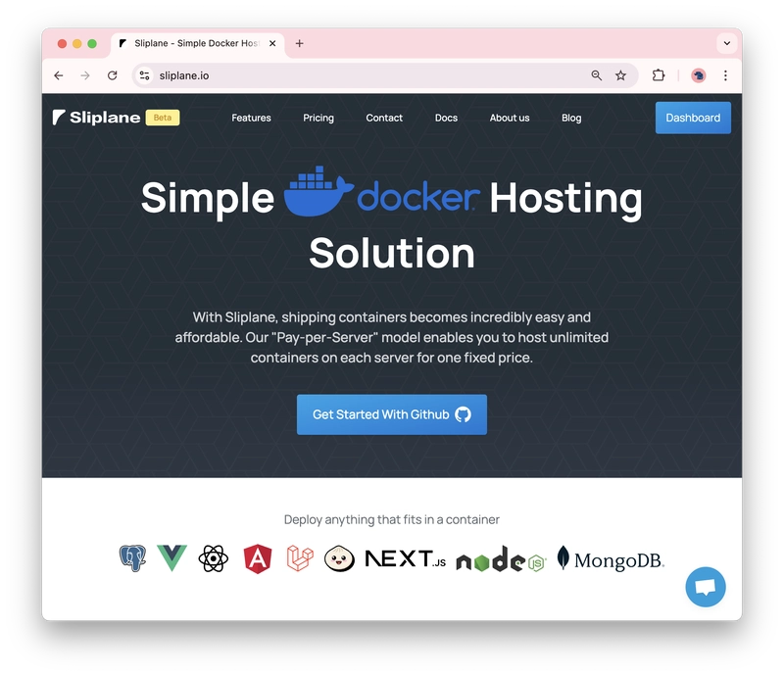The width and height of the screenshot is (784, 676).
Task: Click the MongoDB logo
Action: pos(611,558)
